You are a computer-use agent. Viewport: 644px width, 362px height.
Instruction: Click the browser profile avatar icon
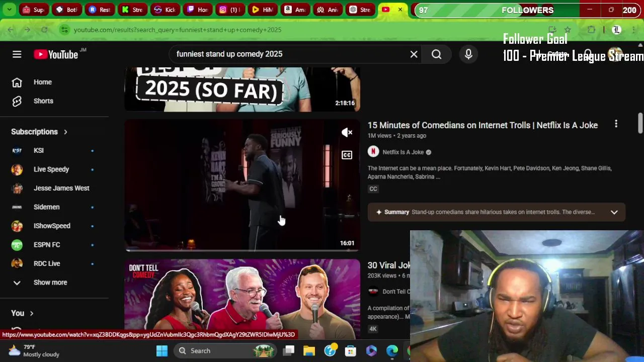point(616,30)
